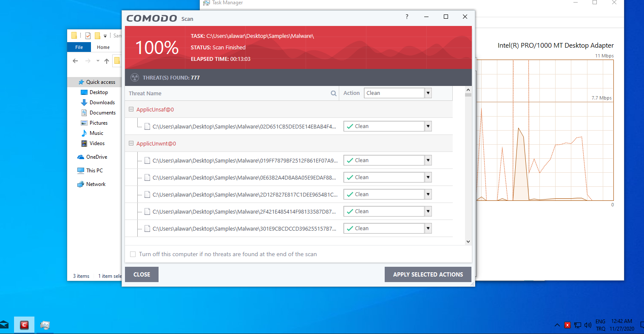Click the search magnifier in Threat Name header
Image resolution: width=644 pixels, height=334 pixels.
pos(334,94)
